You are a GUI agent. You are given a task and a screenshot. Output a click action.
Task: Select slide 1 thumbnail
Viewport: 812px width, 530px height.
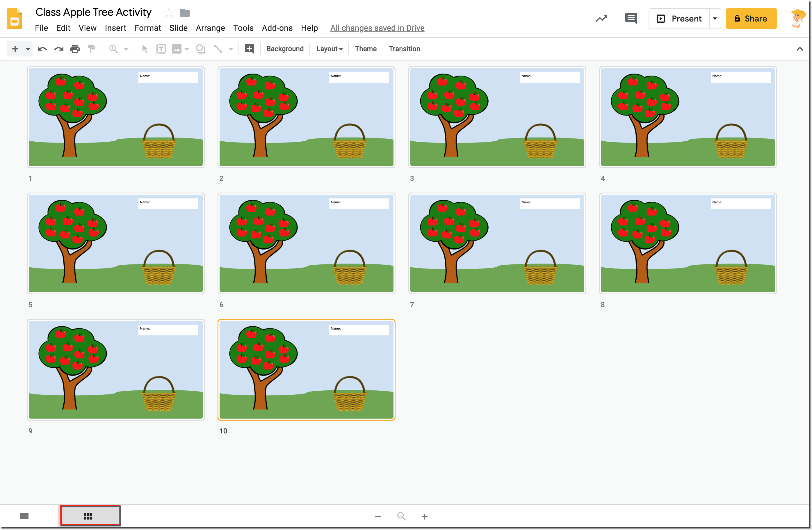[x=116, y=117]
